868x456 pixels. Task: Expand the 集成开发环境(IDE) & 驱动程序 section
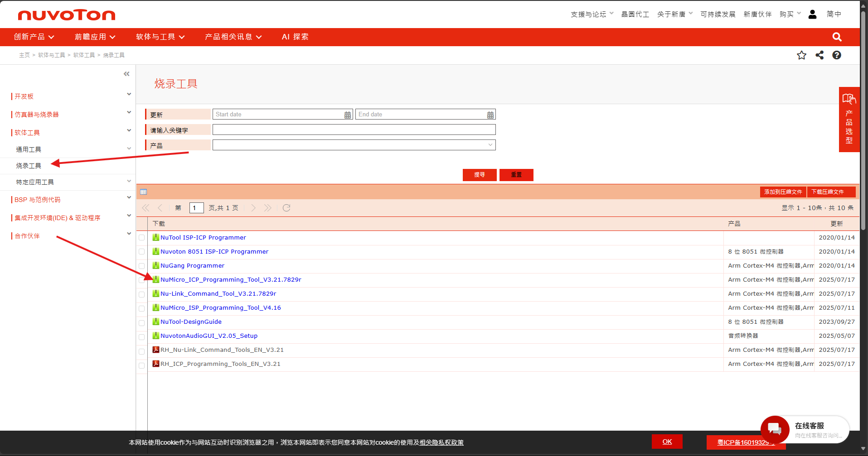pos(129,216)
